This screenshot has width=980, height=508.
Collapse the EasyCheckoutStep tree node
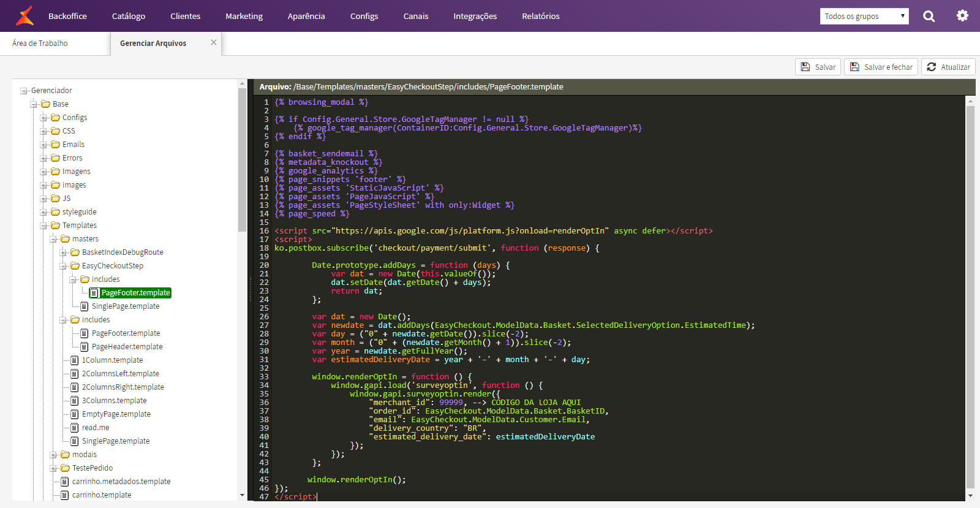(x=64, y=267)
